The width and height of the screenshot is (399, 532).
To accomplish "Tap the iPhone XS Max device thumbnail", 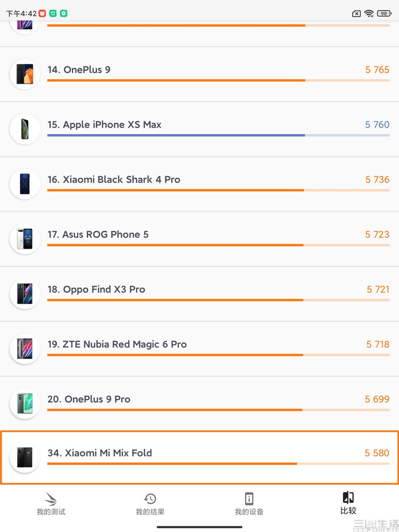I will [25, 129].
